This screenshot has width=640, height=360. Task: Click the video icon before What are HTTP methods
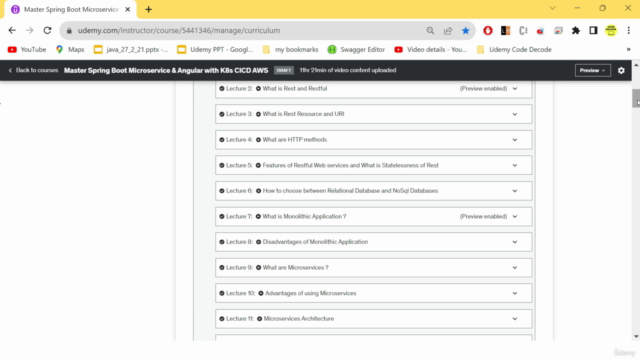pyautogui.click(x=258, y=140)
